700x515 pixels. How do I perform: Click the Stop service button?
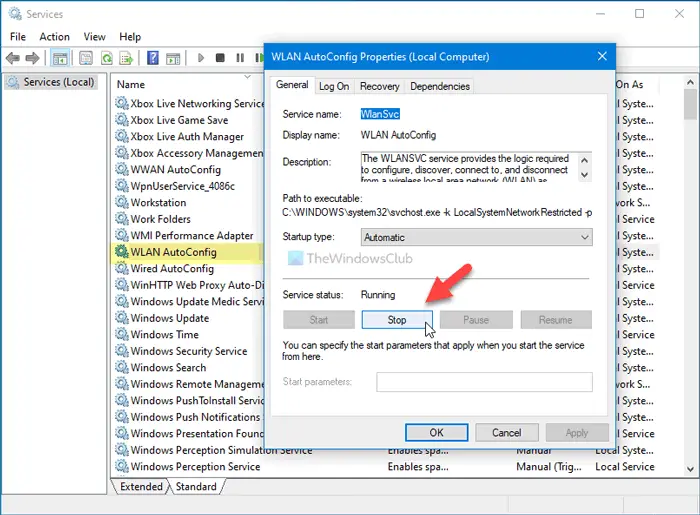point(396,320)
